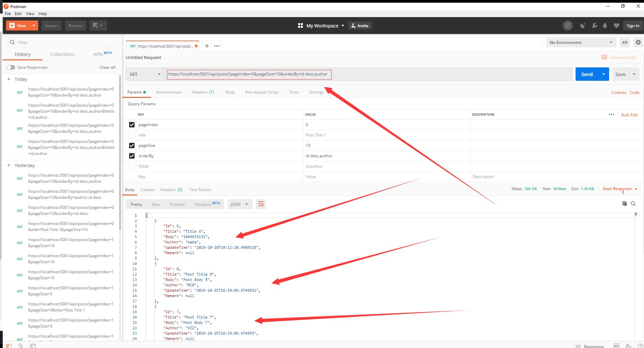Open the Help menu
644x348 pixels.
(43, 14)
